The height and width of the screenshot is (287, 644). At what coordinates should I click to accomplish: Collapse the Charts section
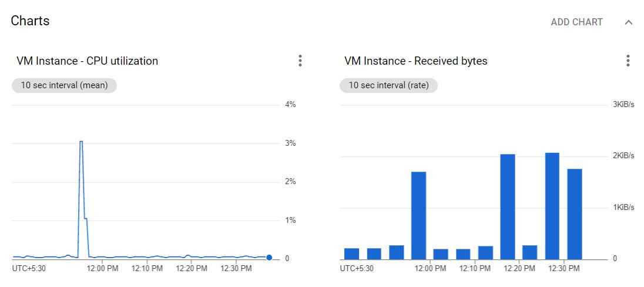click(628, 22)
